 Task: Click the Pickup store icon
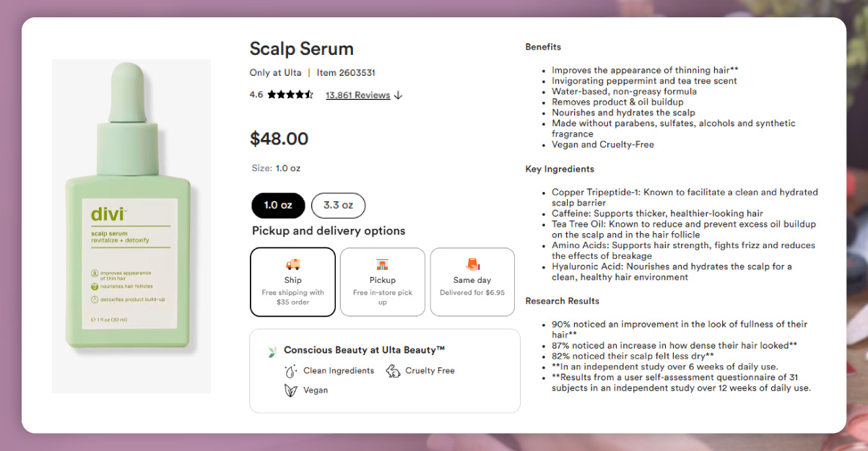382,266
